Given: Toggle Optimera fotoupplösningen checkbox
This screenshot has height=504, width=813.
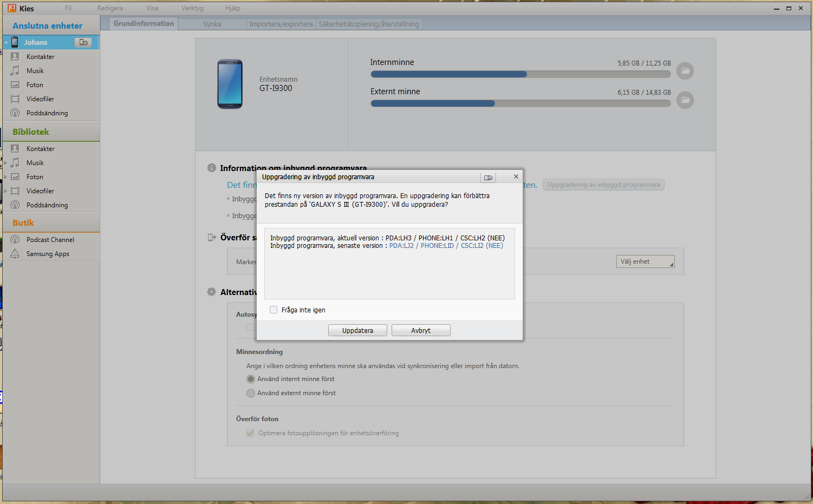Looking at the screenshot, I should tap(250, 433).
